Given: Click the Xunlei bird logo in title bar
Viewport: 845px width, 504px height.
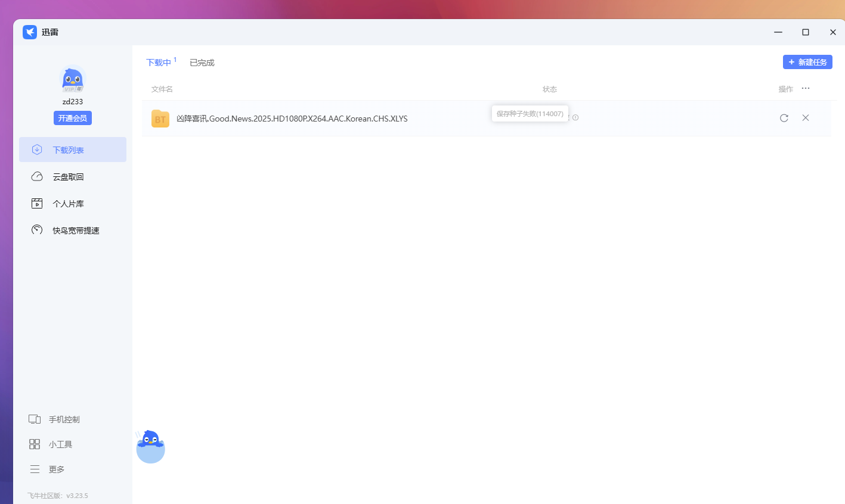Looking at the screenshot, I should (x=30, y=32).
